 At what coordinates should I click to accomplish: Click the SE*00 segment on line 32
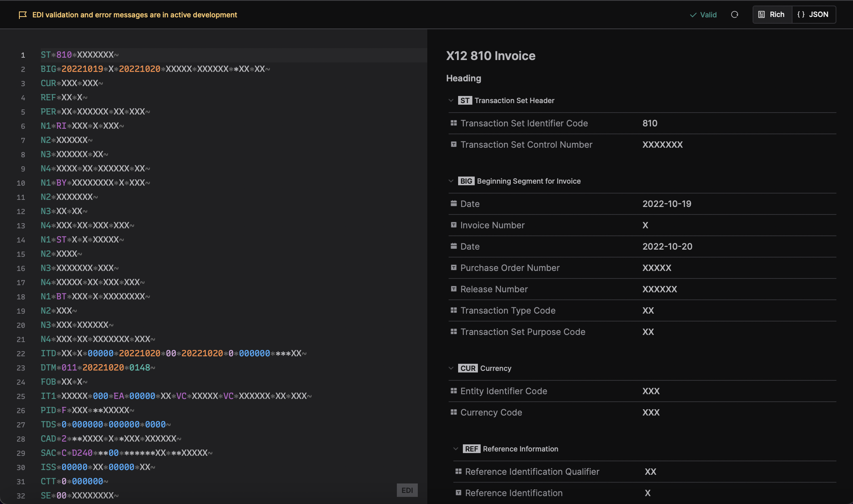click(79, 496)
